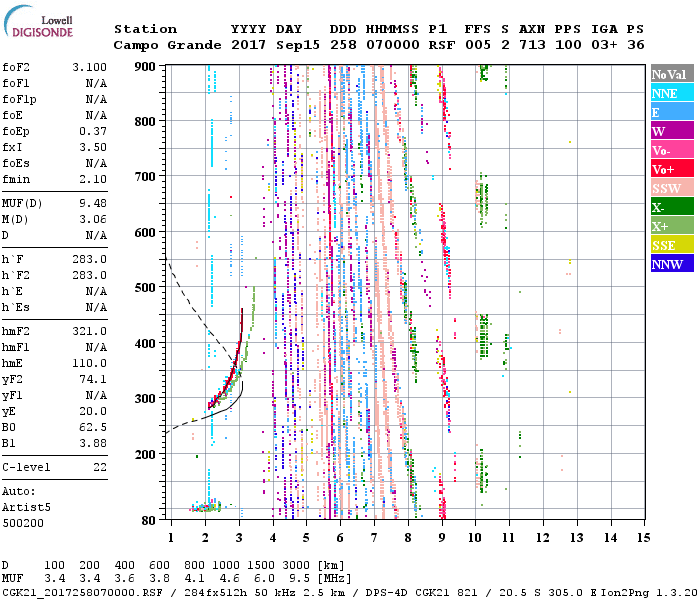Click the 15 tick on frequency axis
The width and height of the screenshot is (700, 600).
coord(644,538)
